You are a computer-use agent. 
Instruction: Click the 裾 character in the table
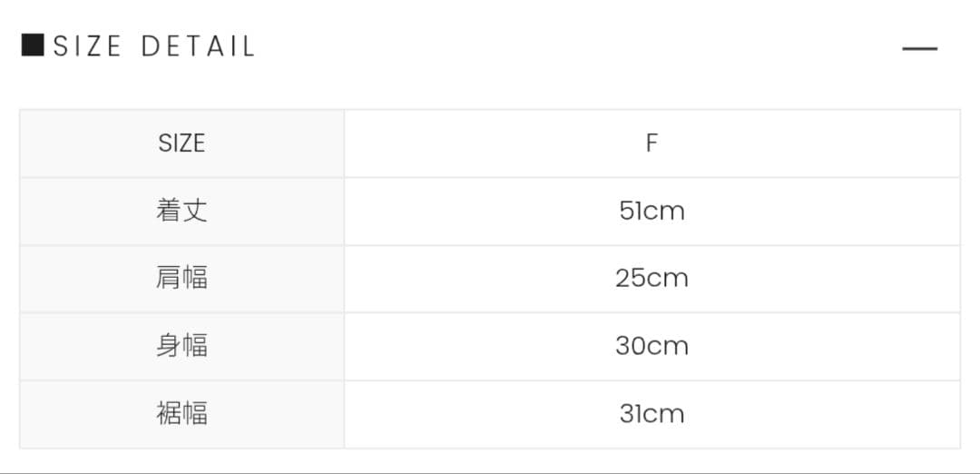tap(169, 414)
